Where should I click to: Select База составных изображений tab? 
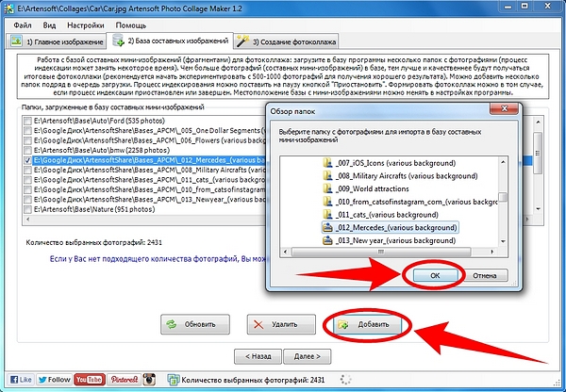(170, 41)
